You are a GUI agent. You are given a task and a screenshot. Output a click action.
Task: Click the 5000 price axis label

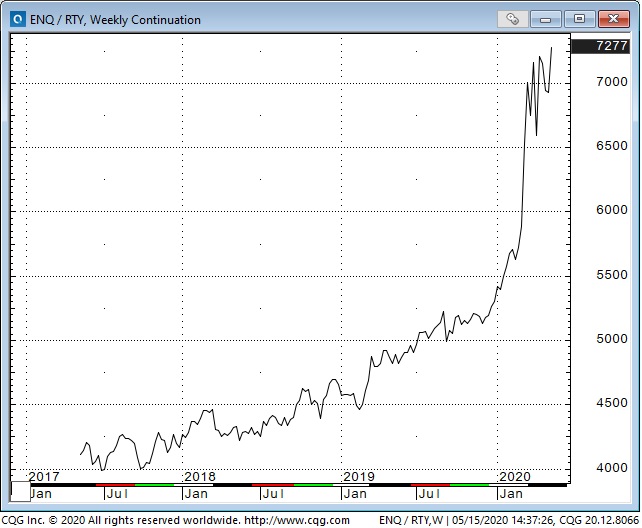click(612, 339)
